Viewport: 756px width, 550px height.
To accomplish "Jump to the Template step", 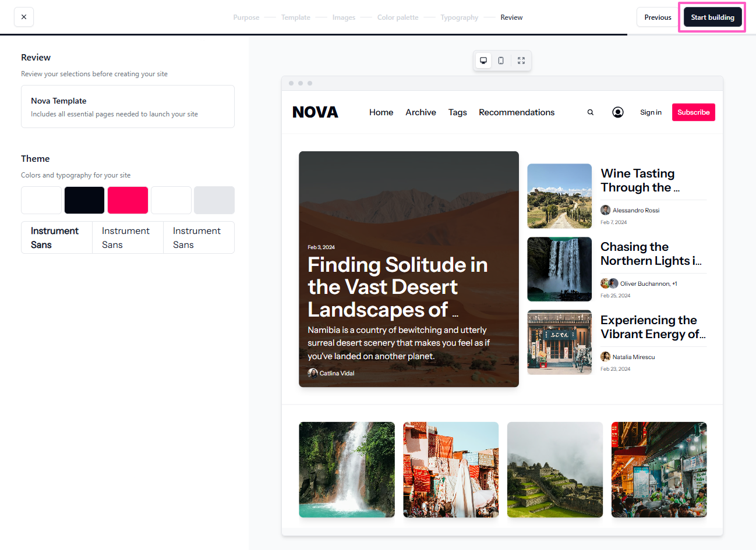I will 295,17.
